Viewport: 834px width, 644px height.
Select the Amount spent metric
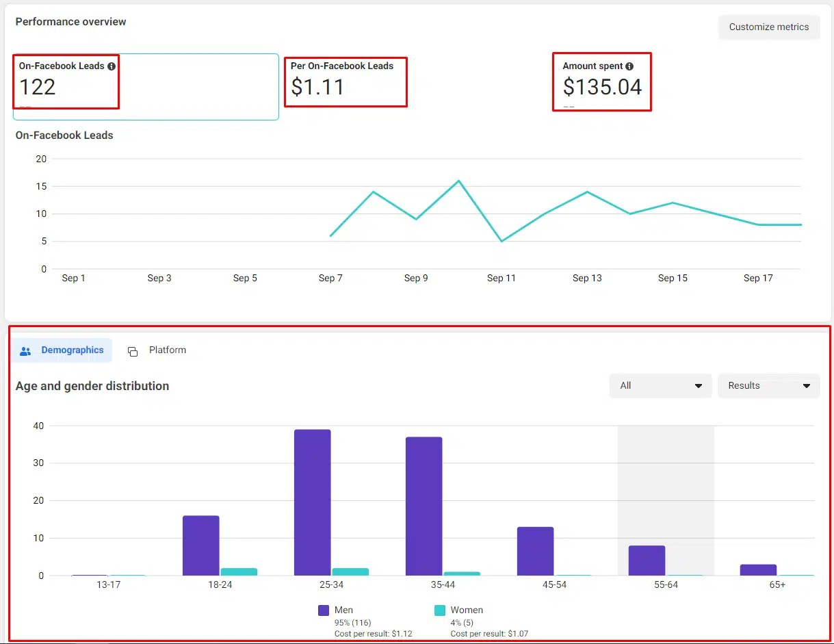[601, 81]
